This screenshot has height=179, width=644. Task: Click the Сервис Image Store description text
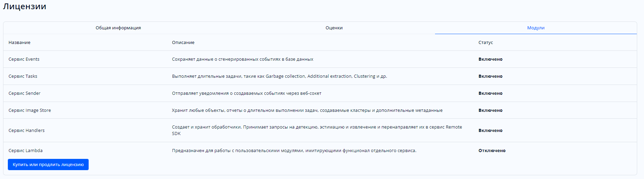tap(307, 110)
